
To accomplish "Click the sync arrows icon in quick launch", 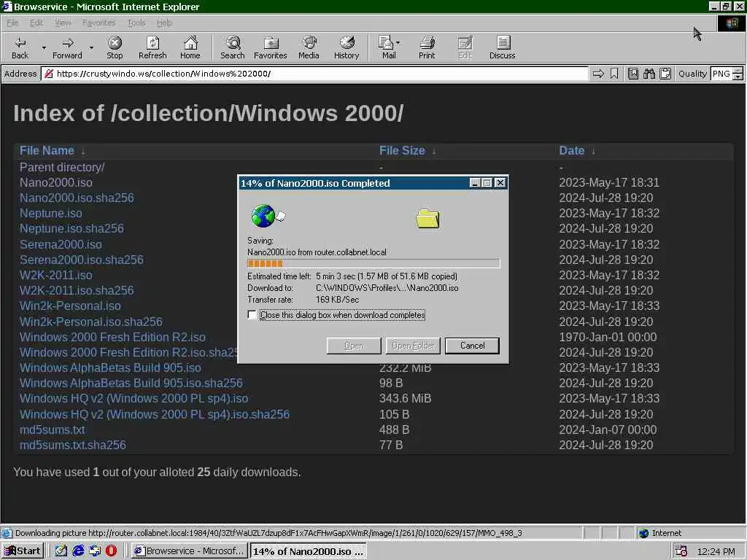I will tap(95, 551).
